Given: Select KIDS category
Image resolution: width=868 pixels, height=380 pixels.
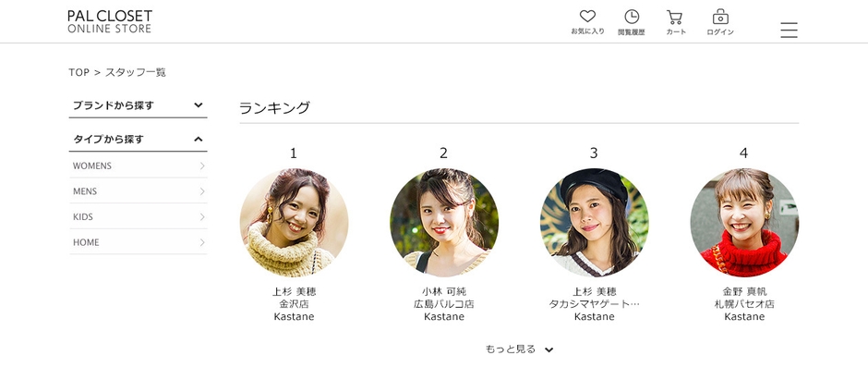Looking at the screenshot, I should 139,217.
